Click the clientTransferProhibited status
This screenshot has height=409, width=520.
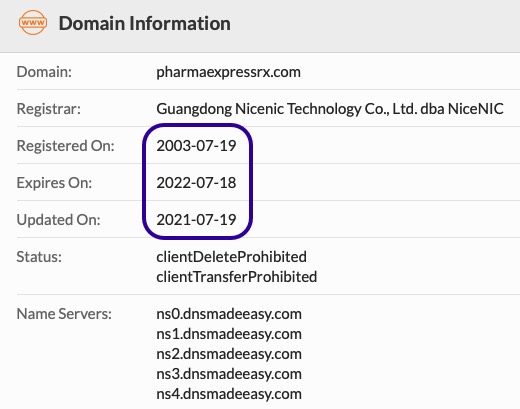click(x=237, y=277)
